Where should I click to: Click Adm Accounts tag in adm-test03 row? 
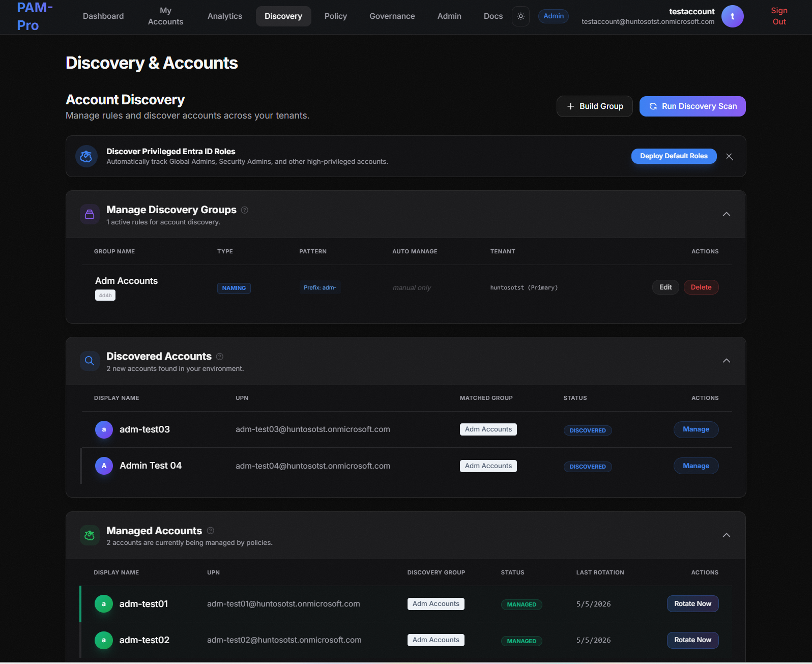tap(488, 429)
